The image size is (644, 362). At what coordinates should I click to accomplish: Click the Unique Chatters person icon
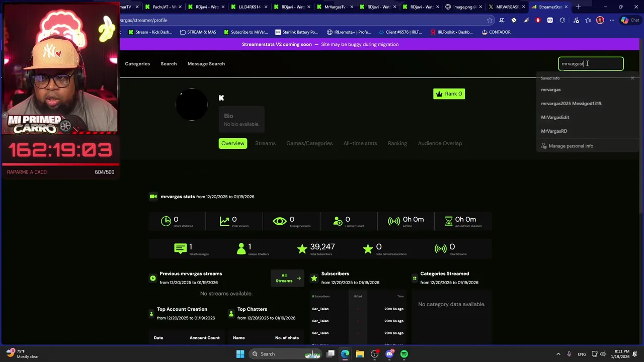click(x=242, y=248)
